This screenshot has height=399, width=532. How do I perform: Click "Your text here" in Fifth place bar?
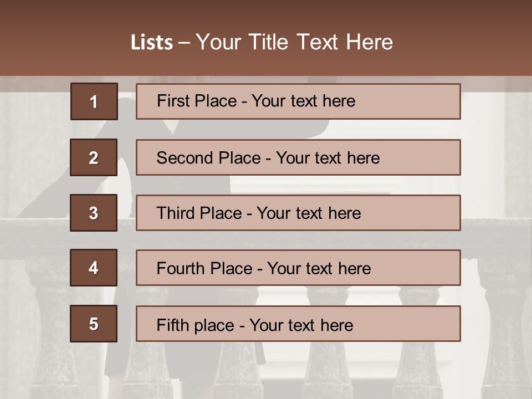[x=301, y=325]
